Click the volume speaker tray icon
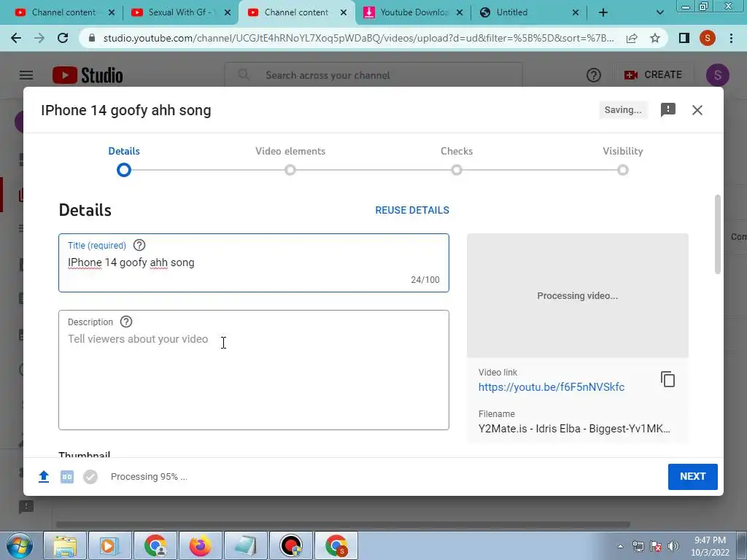Image resolution: width=747 pixels, height=560 pixels. pyautogui.click(x=673, y=546)
